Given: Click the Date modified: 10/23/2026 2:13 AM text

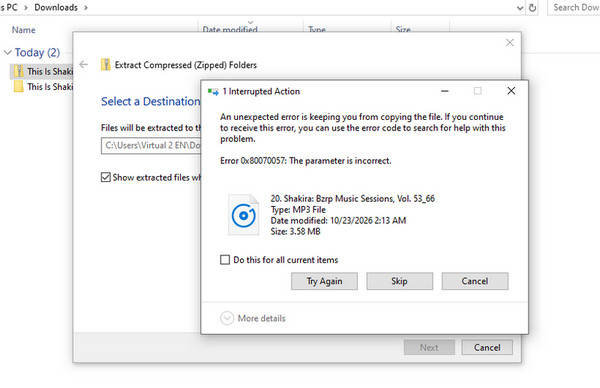Looking at the screenshot, I should (x=338, y=220).
